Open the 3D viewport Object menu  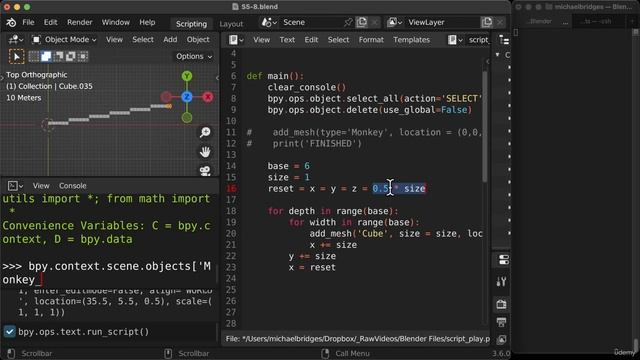[198, 40]
